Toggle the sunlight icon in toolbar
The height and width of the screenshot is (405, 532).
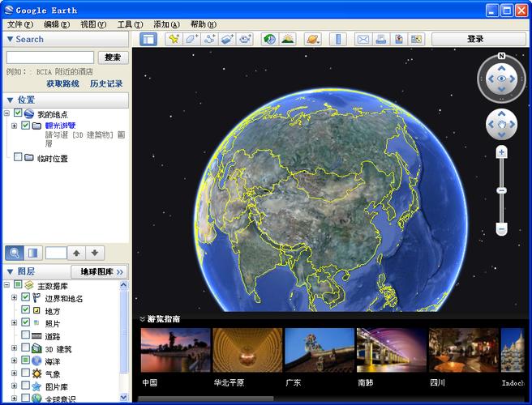coord(287,39)
